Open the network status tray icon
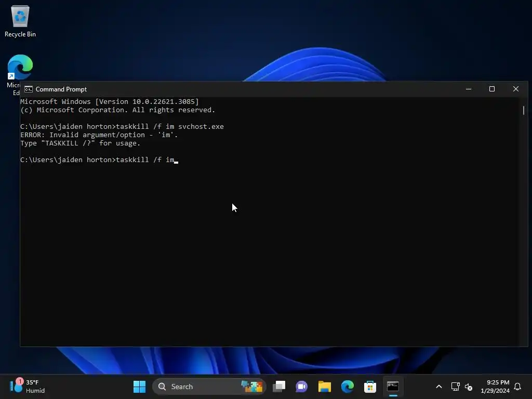Viewport: 532px width, 399px height. tap(455, 387)
